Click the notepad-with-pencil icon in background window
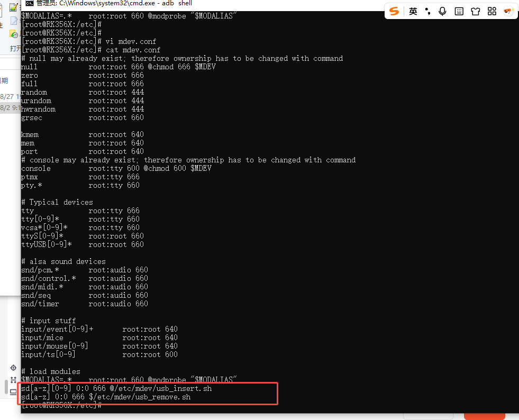 click(x=13, y=7)
